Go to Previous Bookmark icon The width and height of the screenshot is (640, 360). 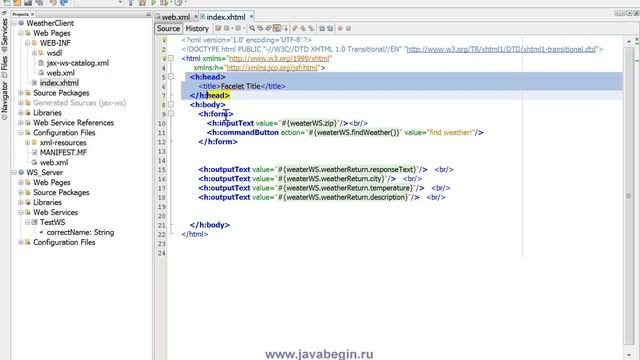(x=295, y=28)
